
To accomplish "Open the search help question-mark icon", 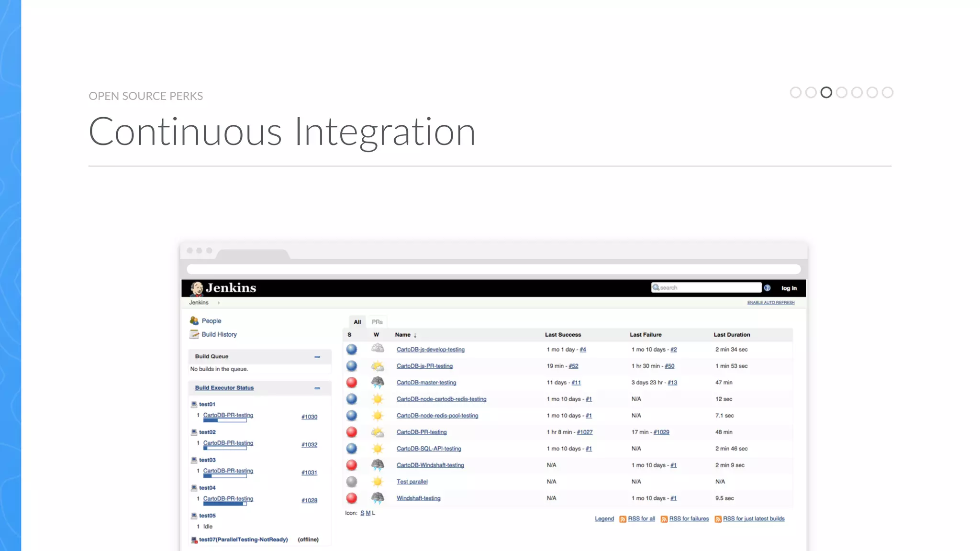I will coord(767,288).
